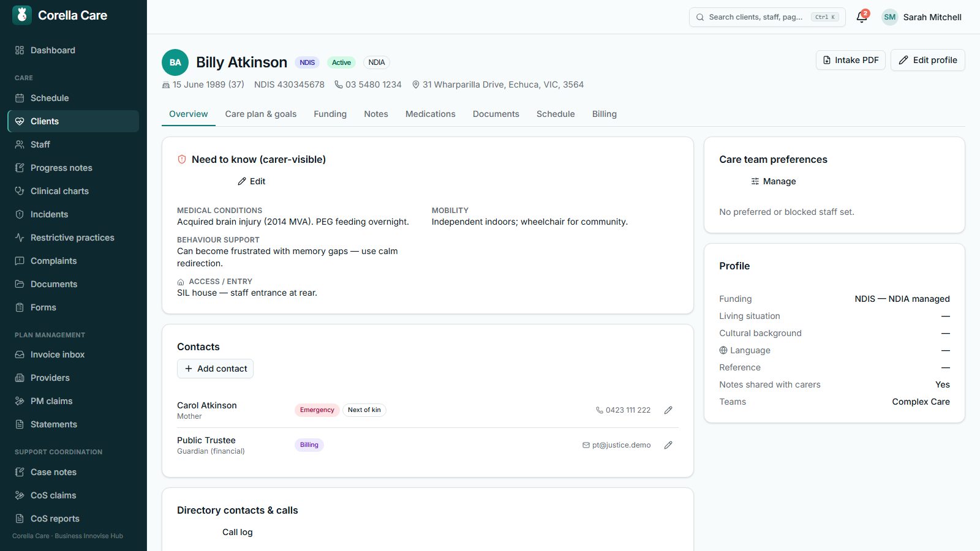Click the phone icon beside 03 5480 1234
The width and height of the screenshot is (980, 551).
click(x=338, y=84)
